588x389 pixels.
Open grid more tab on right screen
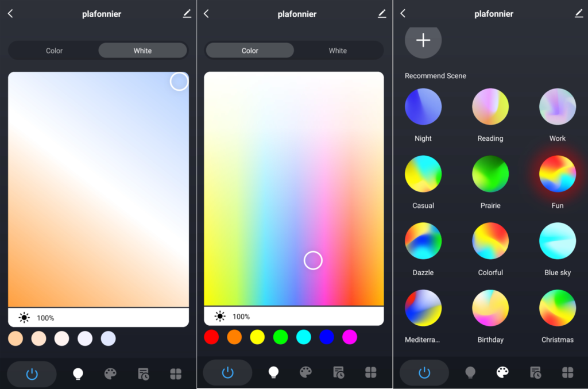568,372
